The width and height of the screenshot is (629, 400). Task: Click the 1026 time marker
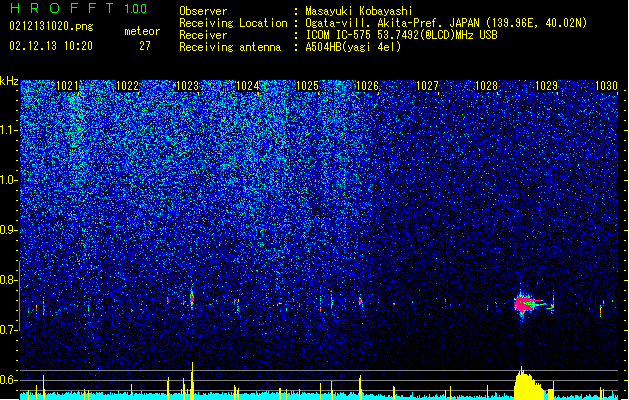point(367,86)
